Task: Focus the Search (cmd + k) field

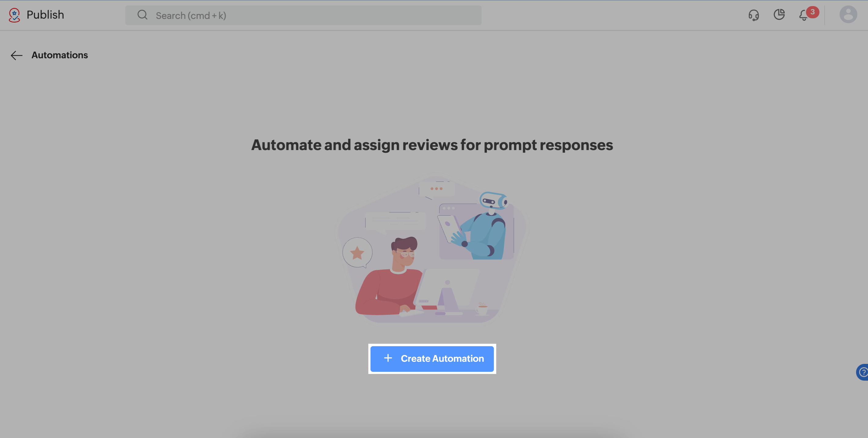Action: click(303, 15)
